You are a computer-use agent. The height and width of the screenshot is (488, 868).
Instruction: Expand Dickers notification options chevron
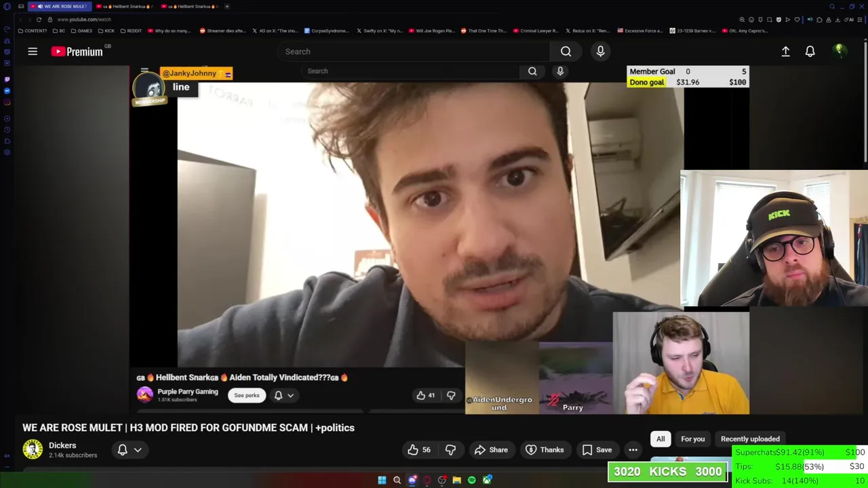tap(138, 450)
